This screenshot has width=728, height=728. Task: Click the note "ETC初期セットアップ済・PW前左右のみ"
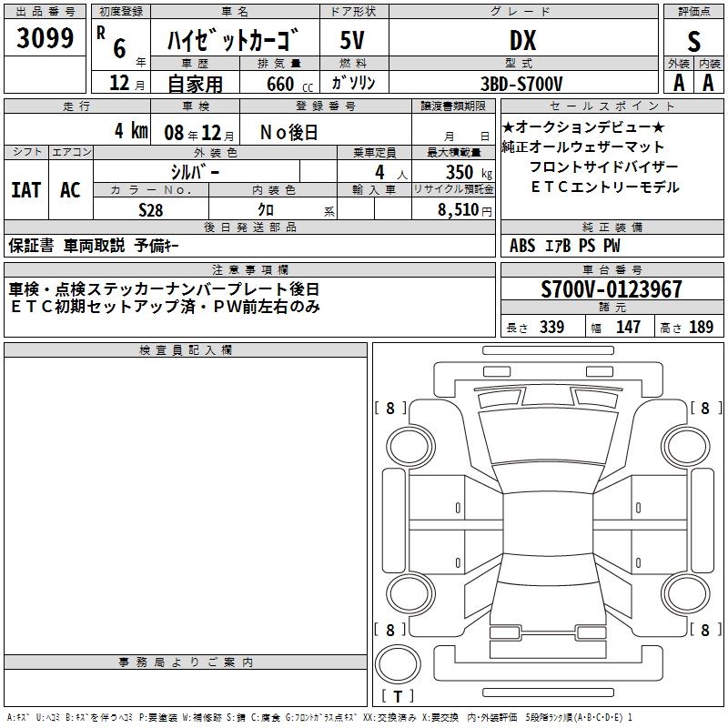(x=166, y=307)
